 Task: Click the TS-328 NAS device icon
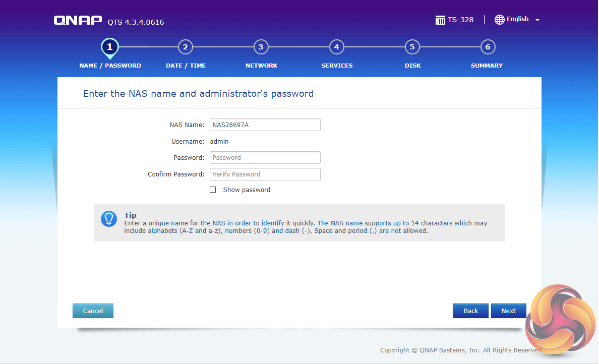coord(440,20)
